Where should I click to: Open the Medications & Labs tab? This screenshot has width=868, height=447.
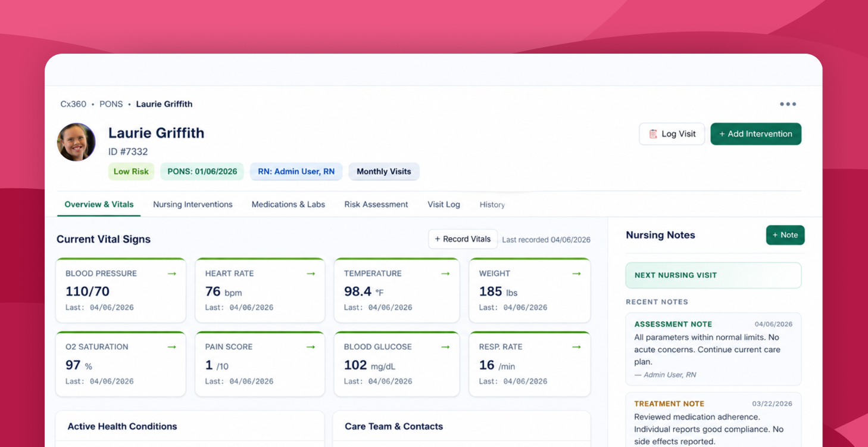288,204
